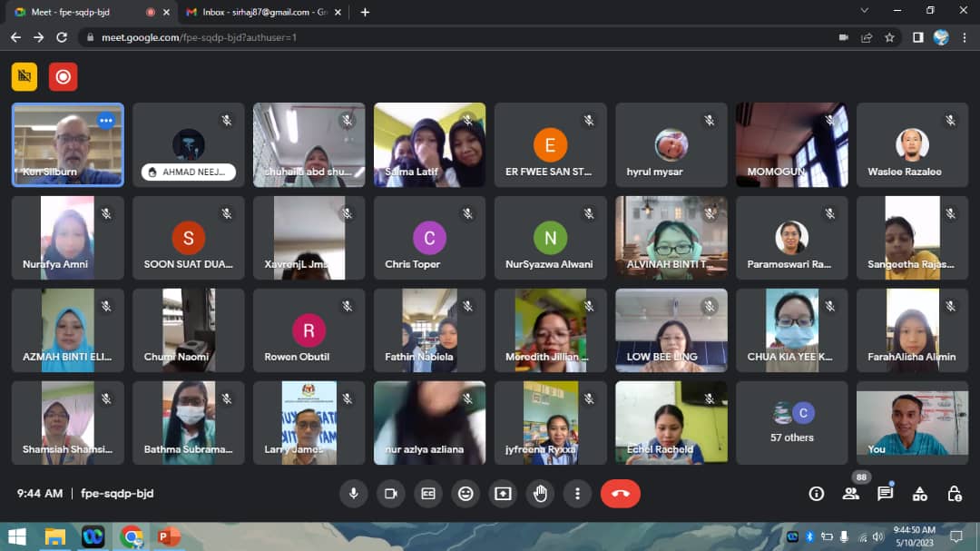
Task: Click the yellow icon at top left
Action: (x=24, y=77)
